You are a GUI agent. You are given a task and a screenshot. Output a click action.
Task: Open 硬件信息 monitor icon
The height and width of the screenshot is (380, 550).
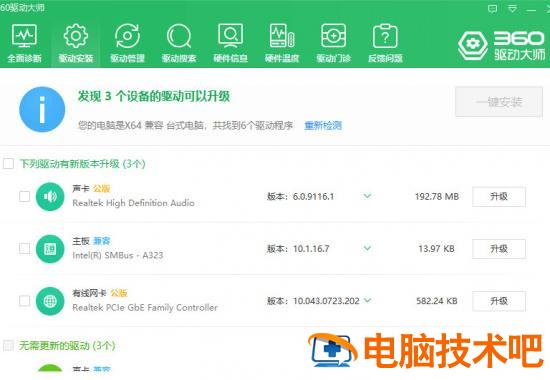click(230, 36)
